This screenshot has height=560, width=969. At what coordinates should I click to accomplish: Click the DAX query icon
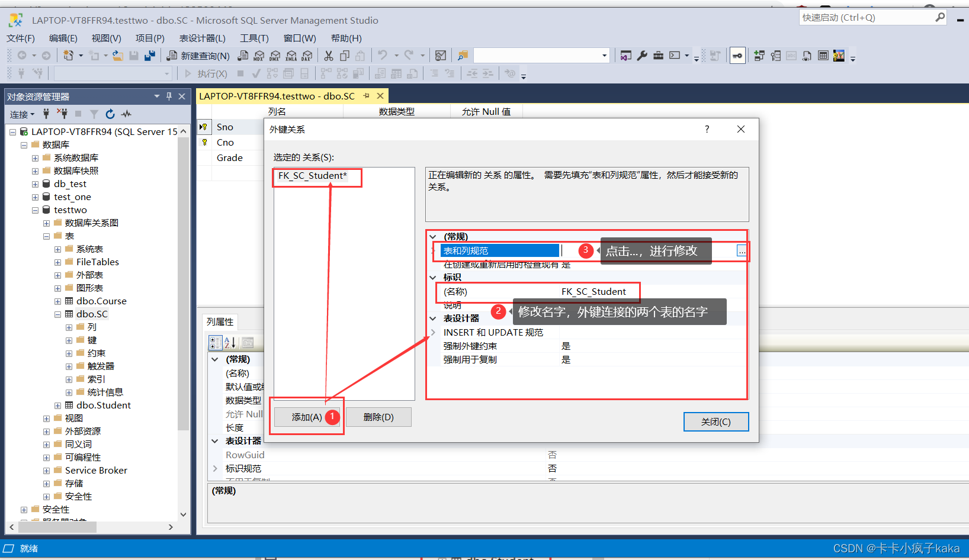coord(306,56)
